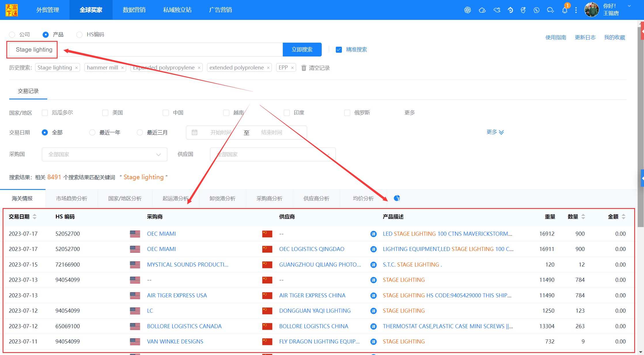
Task: Open the ChatGPT-style AI assistant icon
Action: [467, 10]
